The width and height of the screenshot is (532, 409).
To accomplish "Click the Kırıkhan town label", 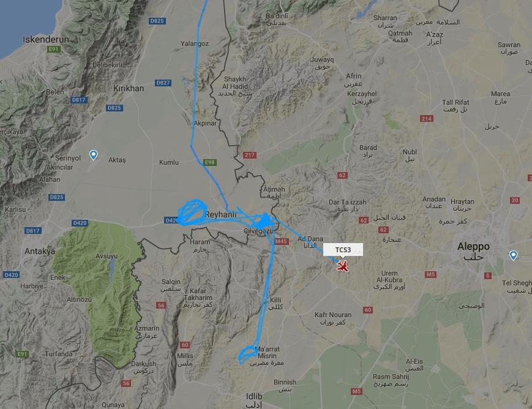I will (x=129, y=88).
